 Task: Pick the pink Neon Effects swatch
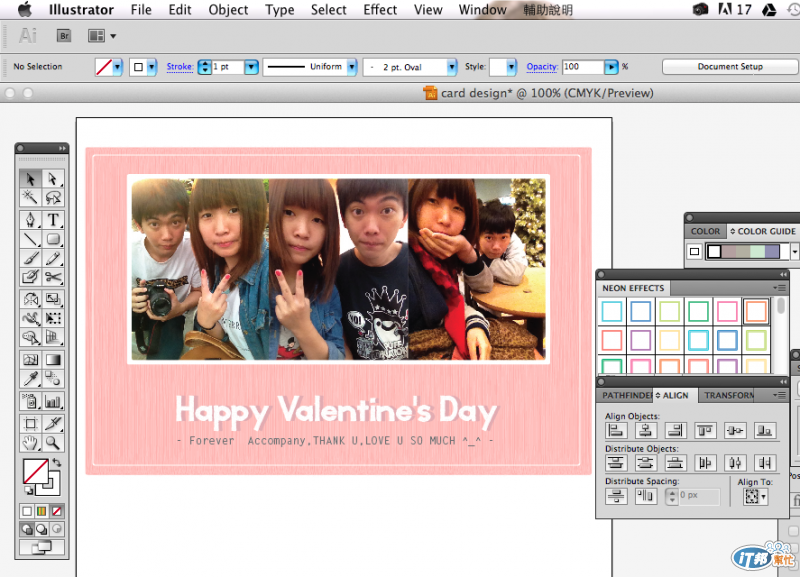coord(727,312)
